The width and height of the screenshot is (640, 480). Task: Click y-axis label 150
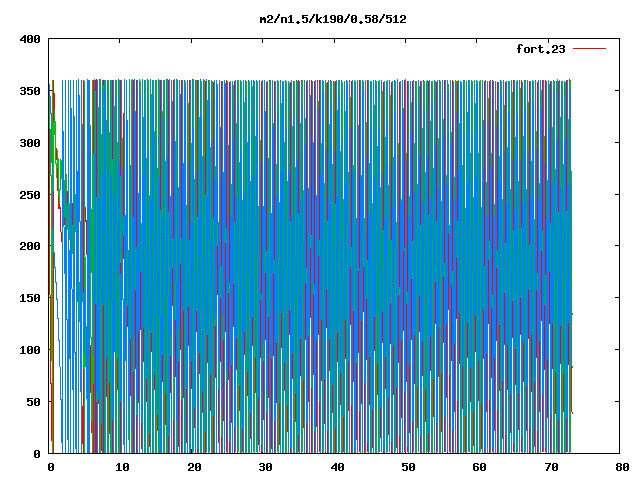30,298
